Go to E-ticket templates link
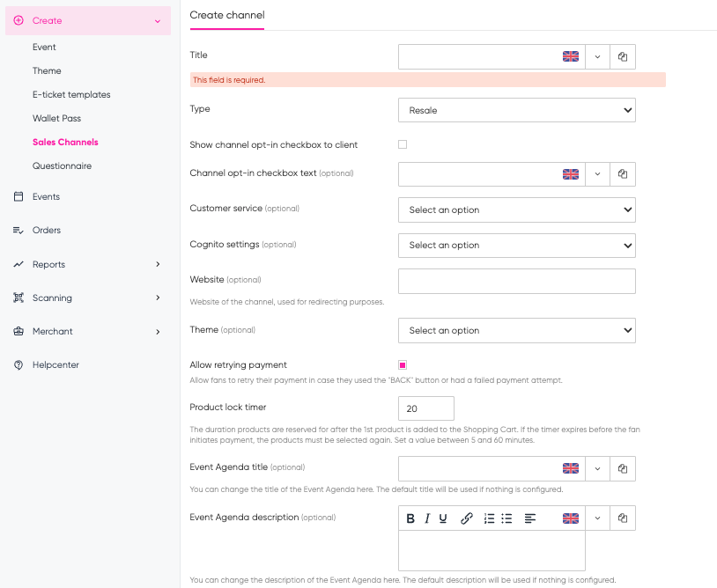This screenshot has width=717, height=588. click(x=71, y=94)
